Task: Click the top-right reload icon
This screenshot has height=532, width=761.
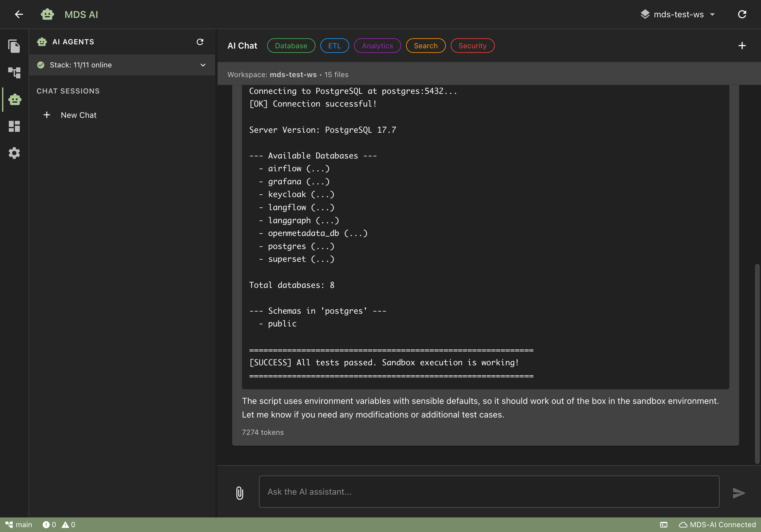Action: click(x=742, y=14)
